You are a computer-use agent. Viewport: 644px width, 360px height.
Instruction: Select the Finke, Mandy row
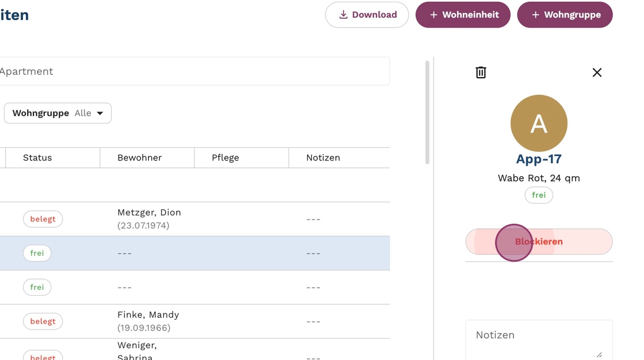(148, 321)
